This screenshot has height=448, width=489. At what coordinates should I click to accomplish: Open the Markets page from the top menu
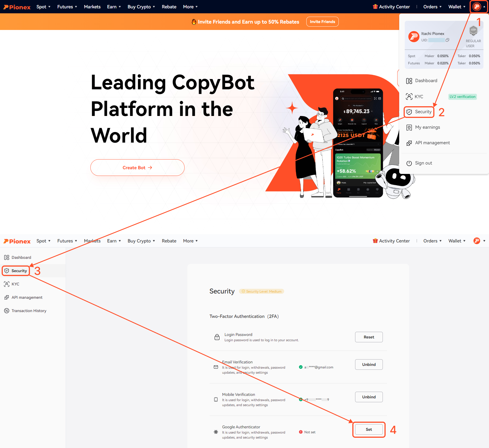(x=92, y=7)
